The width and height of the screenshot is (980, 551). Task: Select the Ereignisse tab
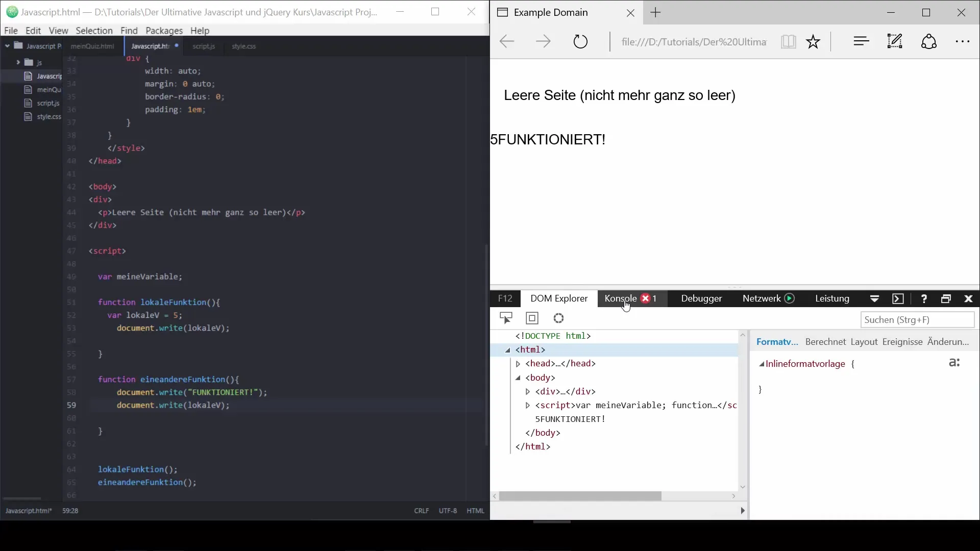tap(902, 342)
